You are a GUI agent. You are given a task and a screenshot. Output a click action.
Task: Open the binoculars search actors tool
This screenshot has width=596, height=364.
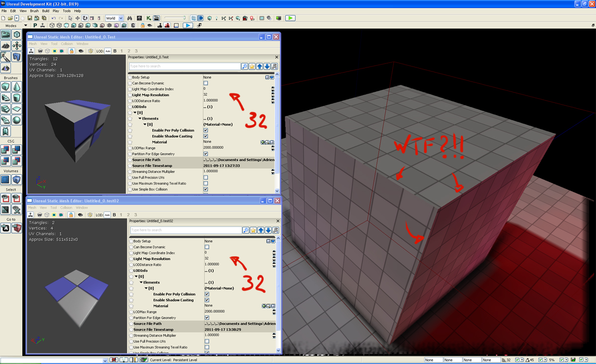point(130,18)
